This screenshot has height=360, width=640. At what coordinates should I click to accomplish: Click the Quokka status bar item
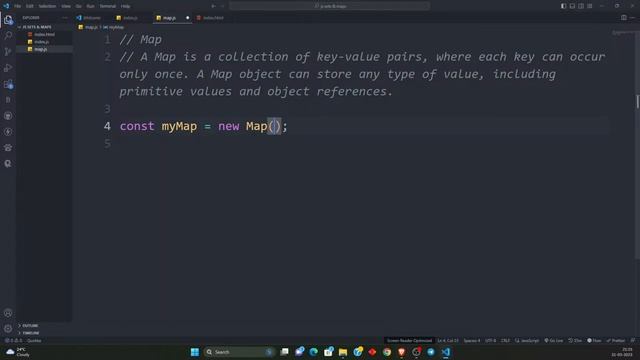33,340
